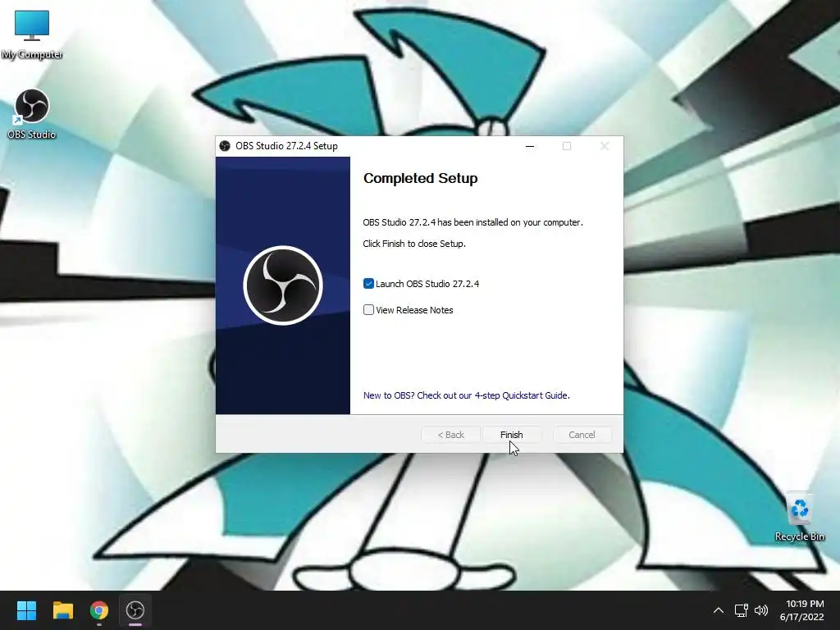
Task: Click the Completed Setup heading
Action: point(421,178)
